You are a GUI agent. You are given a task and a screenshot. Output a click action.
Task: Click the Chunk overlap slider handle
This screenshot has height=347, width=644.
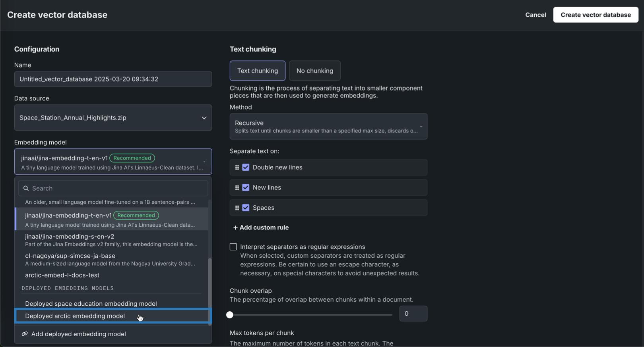pyautogui.click(x=230, y=315)
